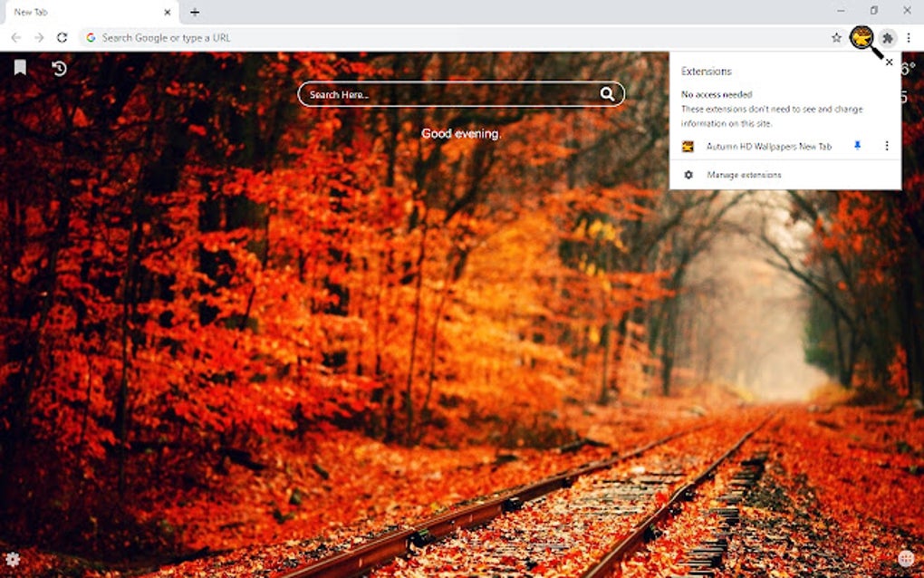Click the 'No access needed' heading
Screen dimensions: 924x578
[x=717, y=94]
